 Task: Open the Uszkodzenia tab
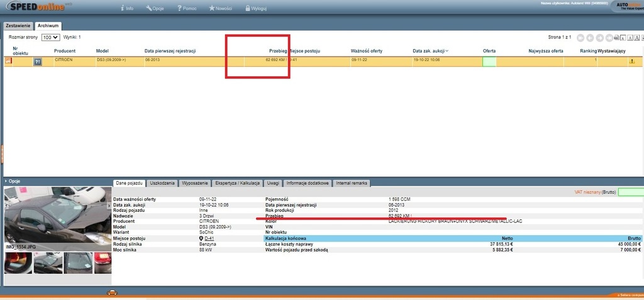(x=162, y=183)
